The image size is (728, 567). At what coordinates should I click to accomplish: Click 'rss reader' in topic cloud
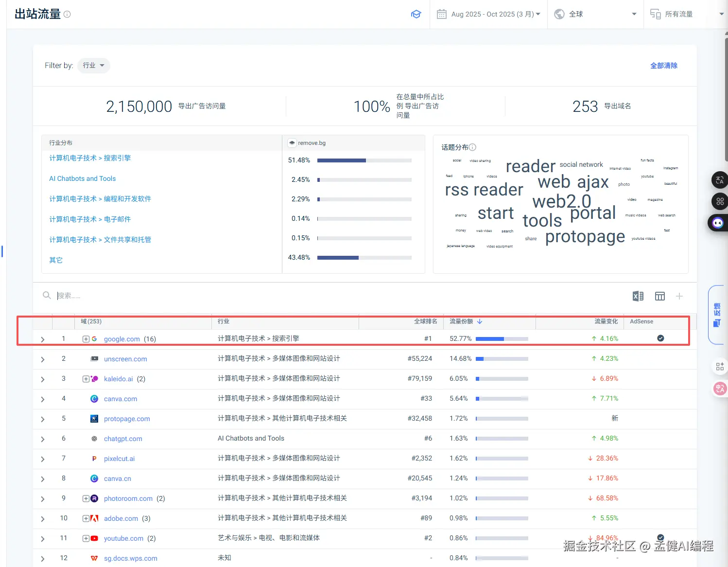[484, 190]
